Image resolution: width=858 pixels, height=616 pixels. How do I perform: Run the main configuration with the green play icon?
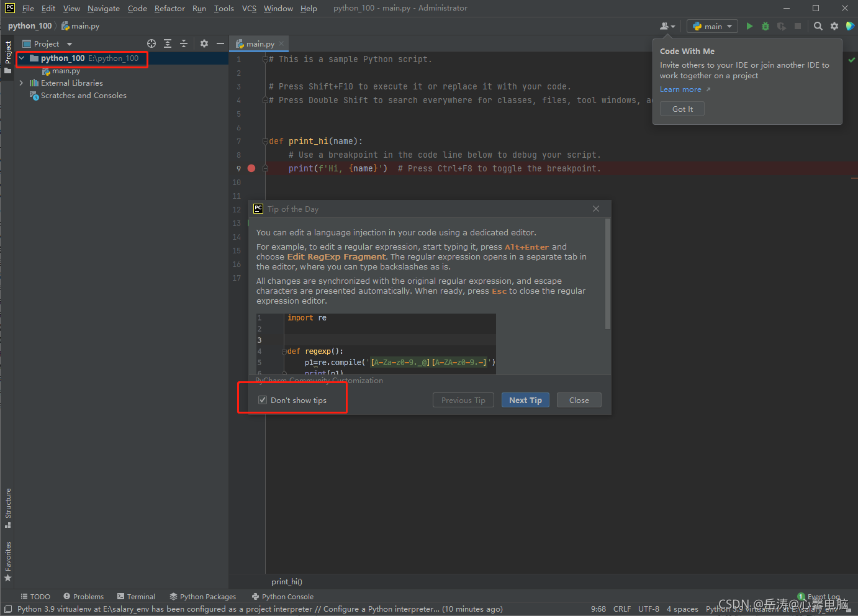(x=749, y=26)
